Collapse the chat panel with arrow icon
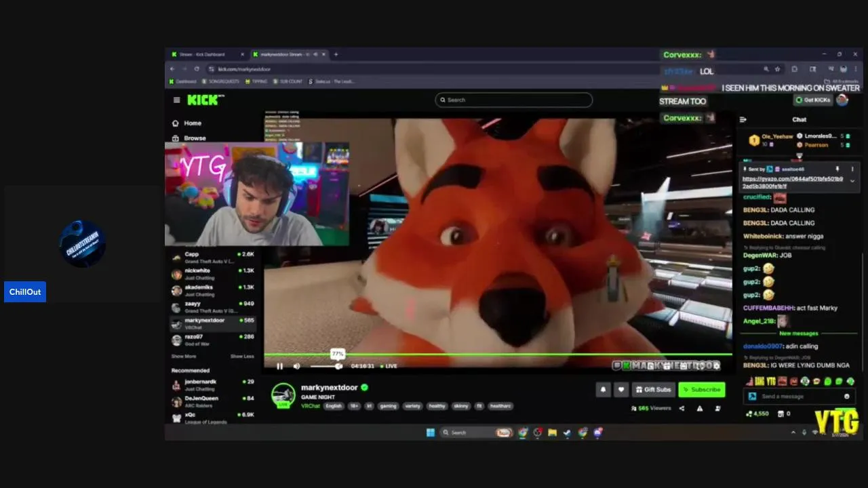 tap(743, 119)
